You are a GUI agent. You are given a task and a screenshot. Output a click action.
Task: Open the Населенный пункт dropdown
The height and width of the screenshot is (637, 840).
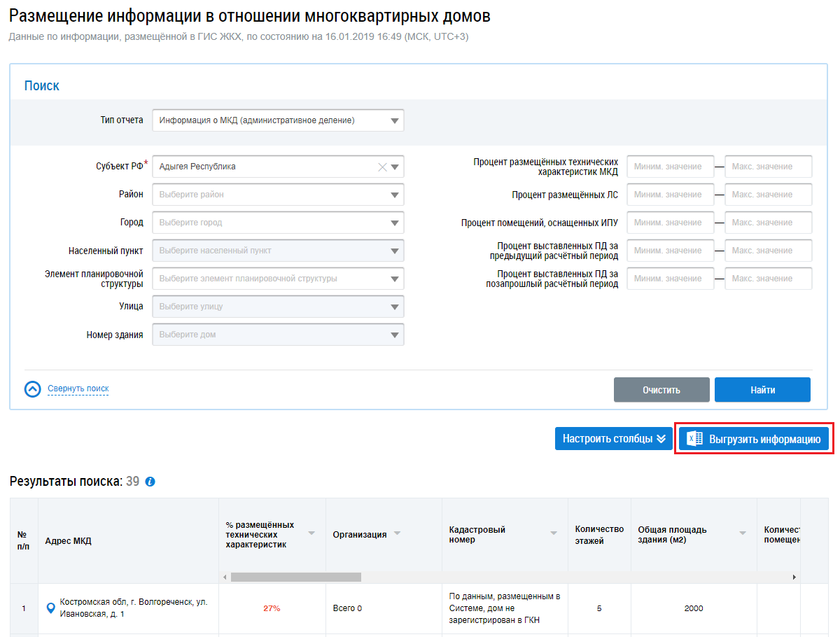[x=278, y=251]
